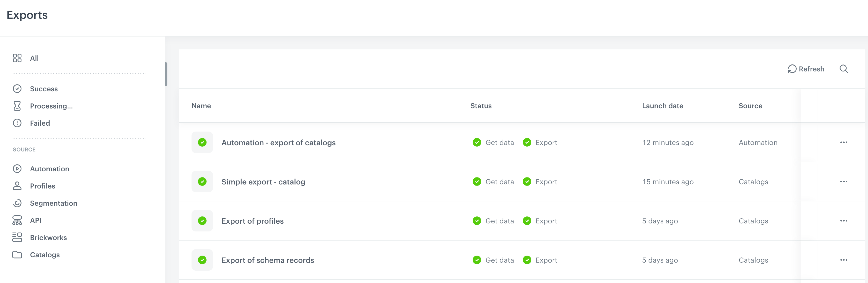Open options menu for Automation - export of catalogs

point(844,142)
